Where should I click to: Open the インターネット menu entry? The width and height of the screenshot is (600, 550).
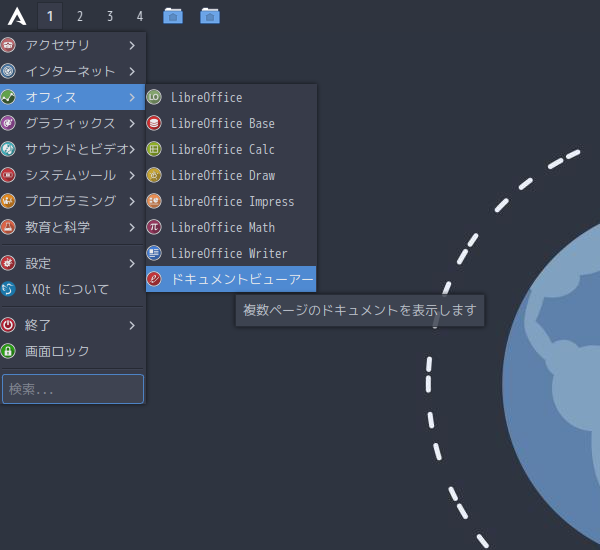coord(72,71)
